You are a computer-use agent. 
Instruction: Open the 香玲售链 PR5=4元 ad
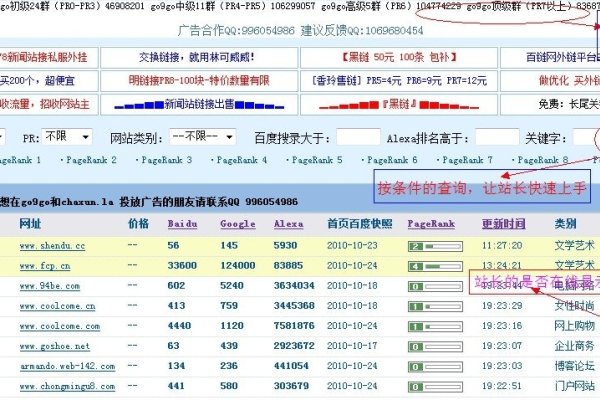tap(399, 81)
